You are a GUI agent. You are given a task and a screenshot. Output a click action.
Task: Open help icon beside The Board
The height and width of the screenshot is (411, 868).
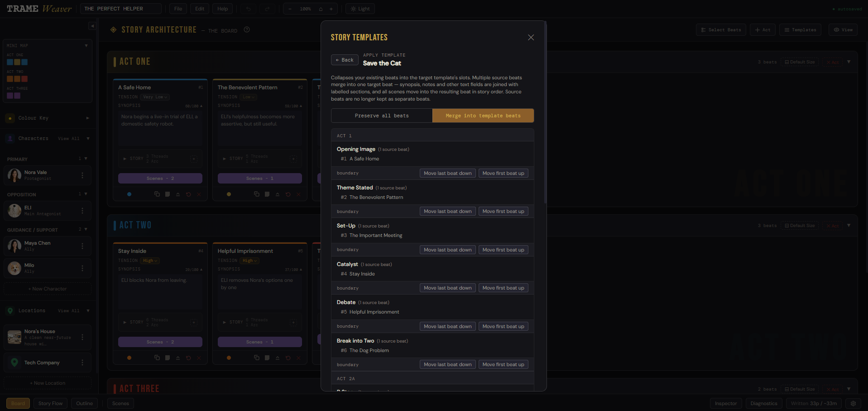tap(247, 30)
